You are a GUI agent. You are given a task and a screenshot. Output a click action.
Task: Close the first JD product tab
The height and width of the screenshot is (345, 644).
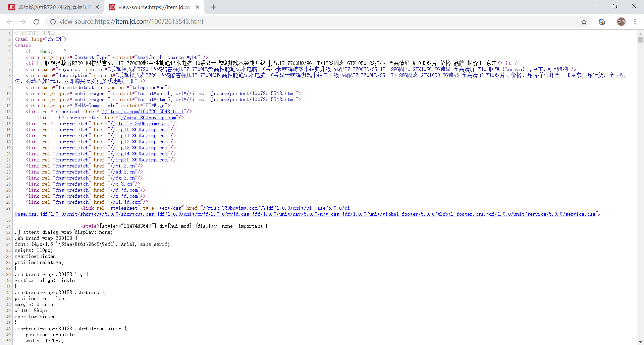pyautogui.click(x=97, y=7)
